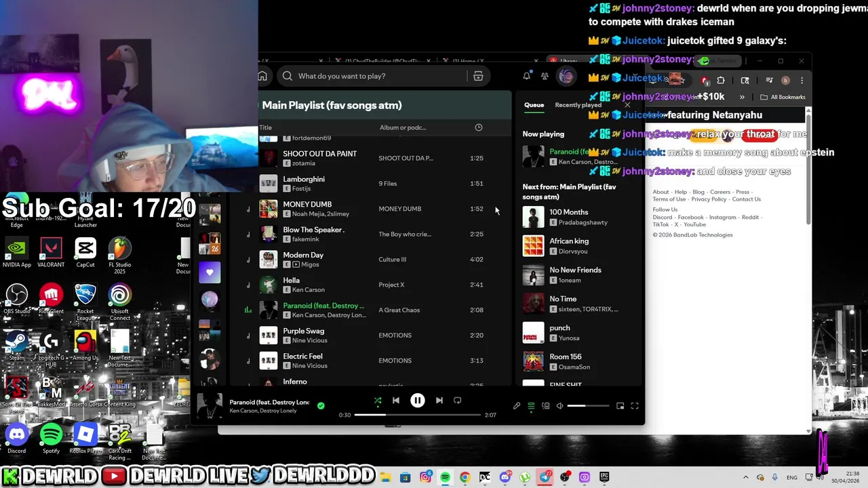
Task: Open the Culture III album link
Action: (392, 260)
